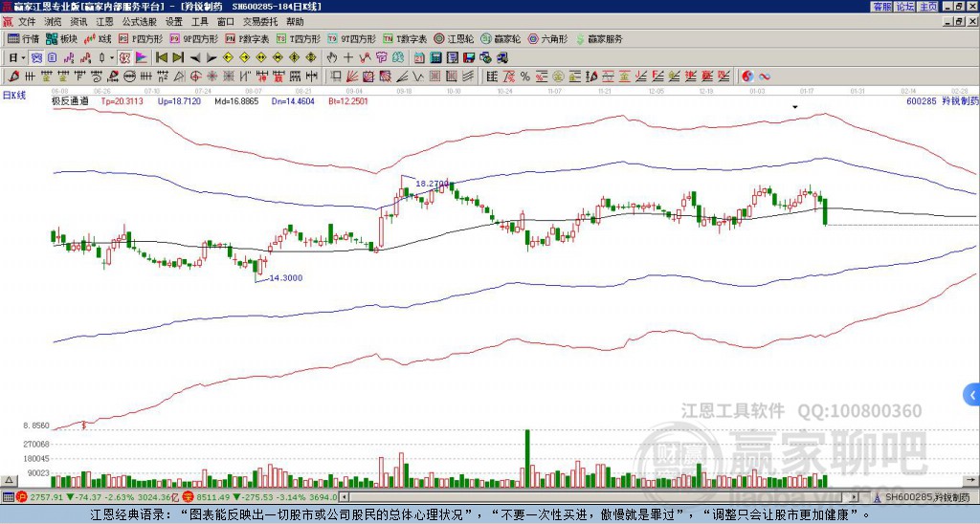Click the horizontal scrollbar right arrow
Screen dimensions: 980x524
click(x=855, y=497)
